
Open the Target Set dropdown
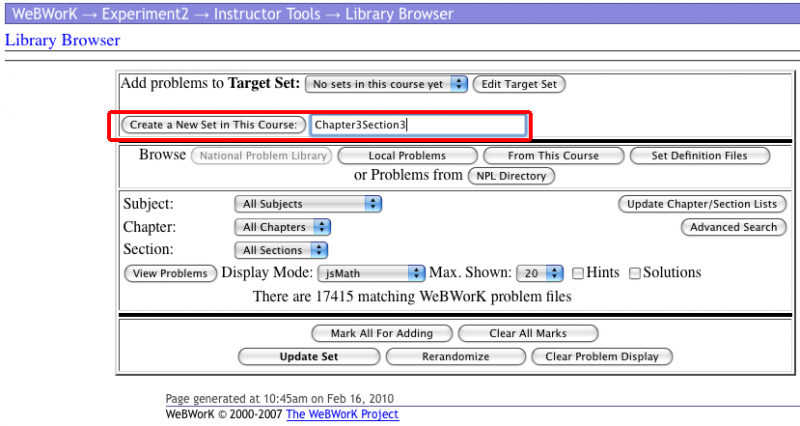[386, 84]
